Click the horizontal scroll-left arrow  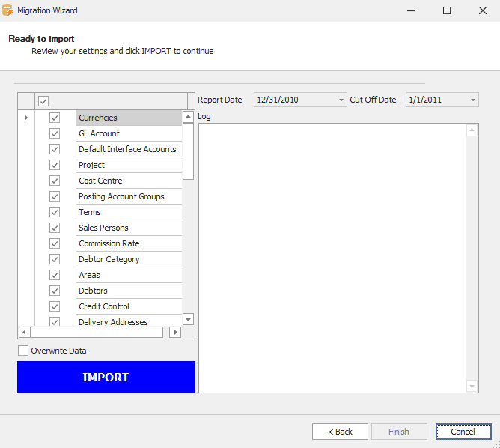(x=24, y=332)
